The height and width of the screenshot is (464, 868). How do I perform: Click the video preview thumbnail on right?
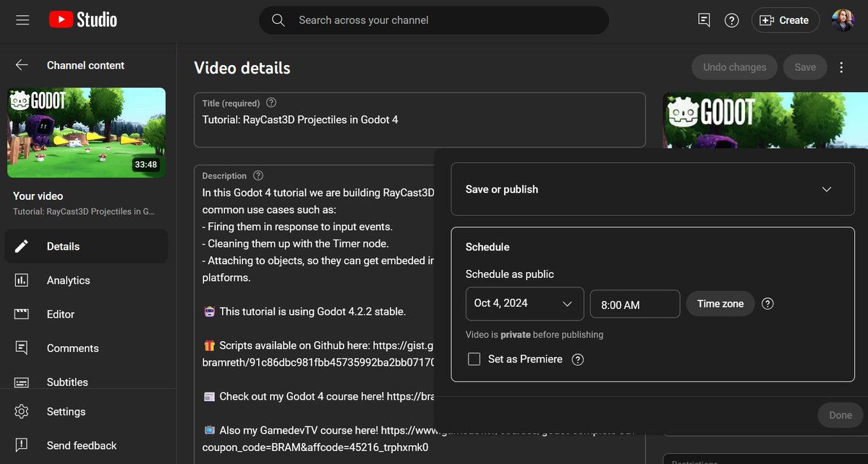coord(765,120)
